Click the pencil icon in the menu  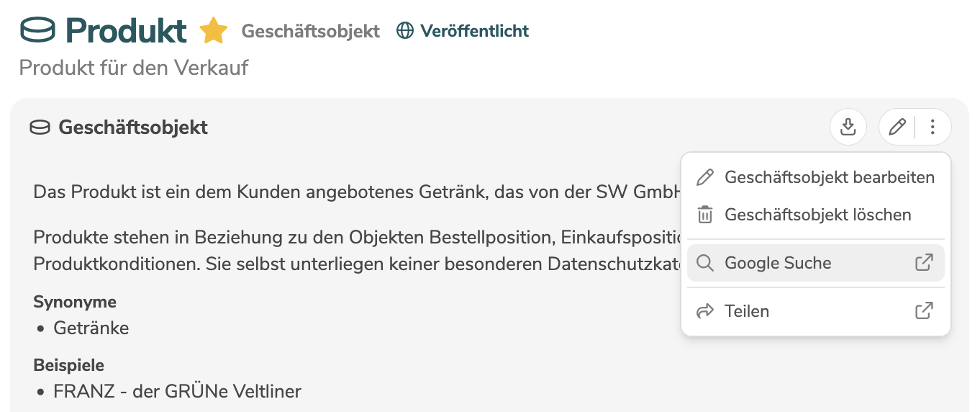click(x=705, y=177)
